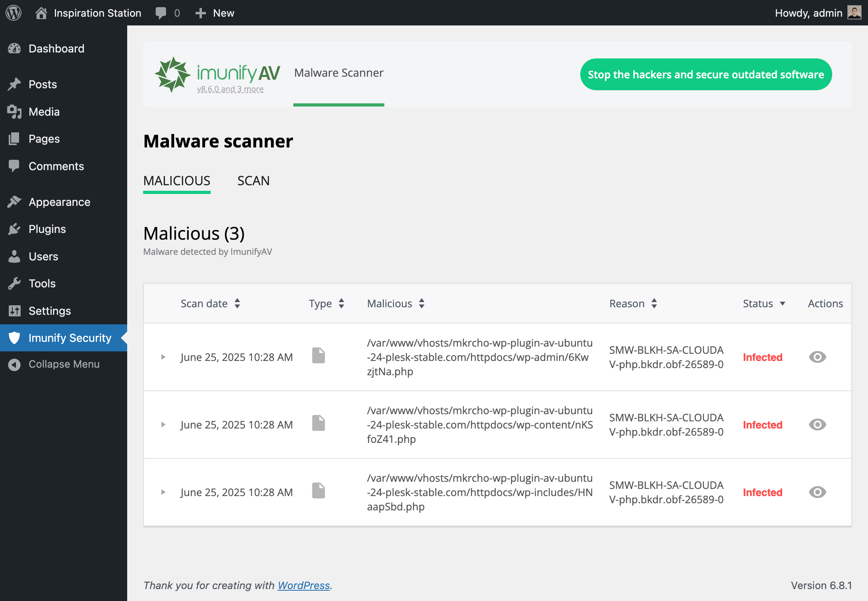Image resolution: width=868 pixels, height=601 pixels.
Task: Click New in the admin bar
Action: pos(224,13)
